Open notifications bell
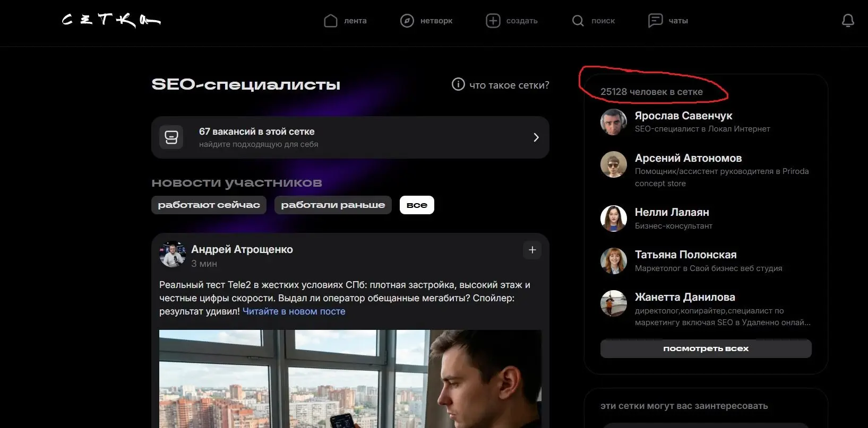 click(848, 21)
